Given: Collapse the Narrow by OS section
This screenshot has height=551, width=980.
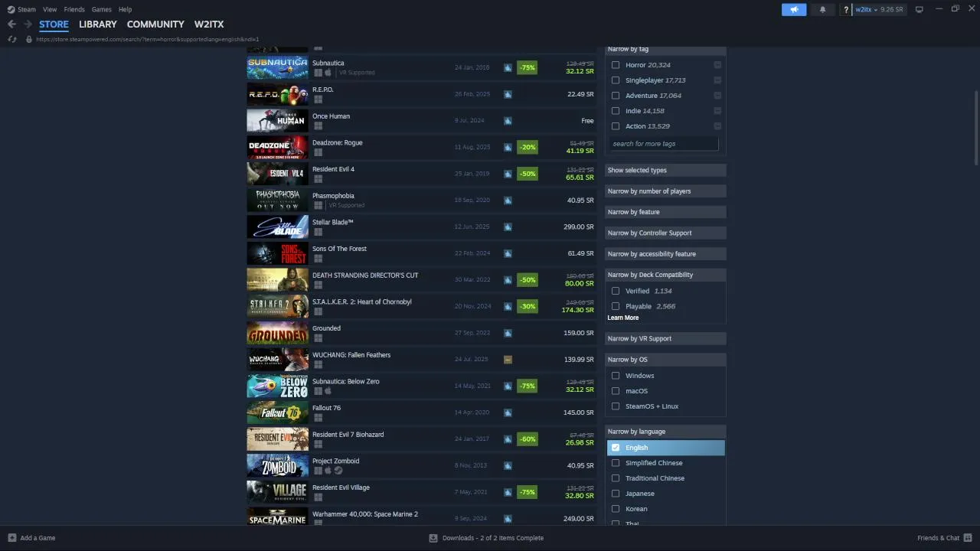Looking at the screenshot, I should click(665, 360).
